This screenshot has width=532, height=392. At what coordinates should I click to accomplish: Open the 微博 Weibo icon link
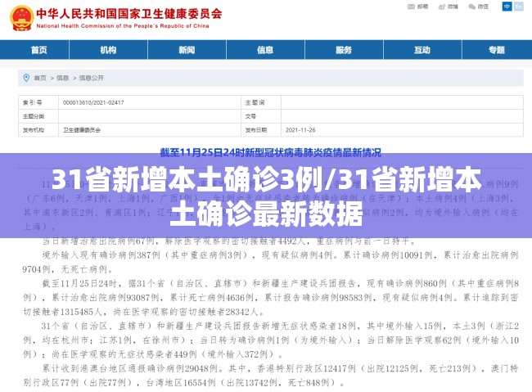pyautogui.click(x=449, y=7)
